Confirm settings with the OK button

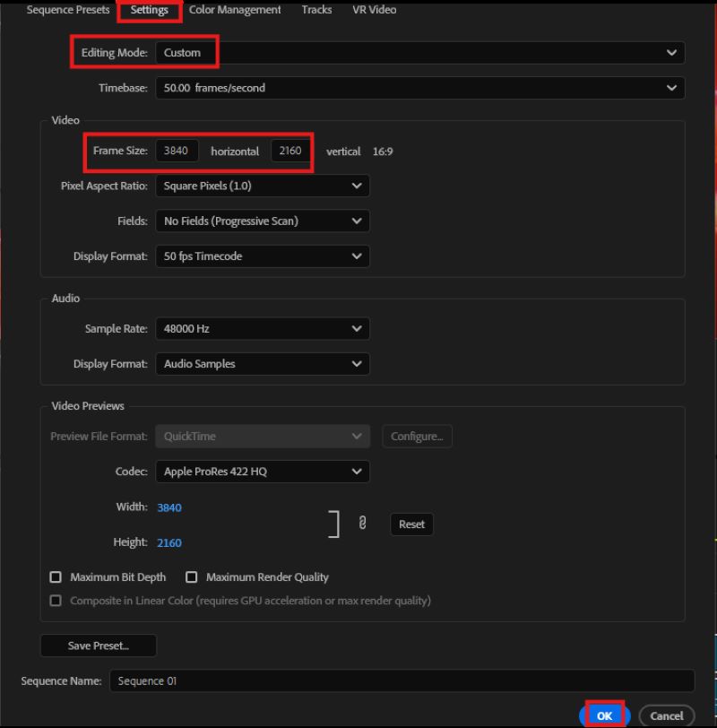pos(604,715)
